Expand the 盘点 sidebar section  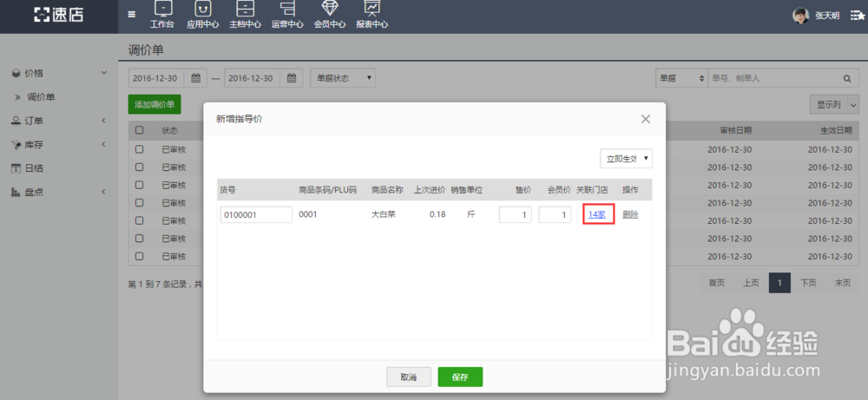59,192
